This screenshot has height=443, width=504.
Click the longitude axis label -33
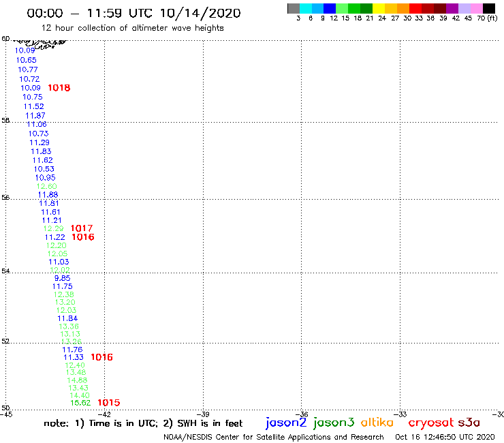pos(400,414)
